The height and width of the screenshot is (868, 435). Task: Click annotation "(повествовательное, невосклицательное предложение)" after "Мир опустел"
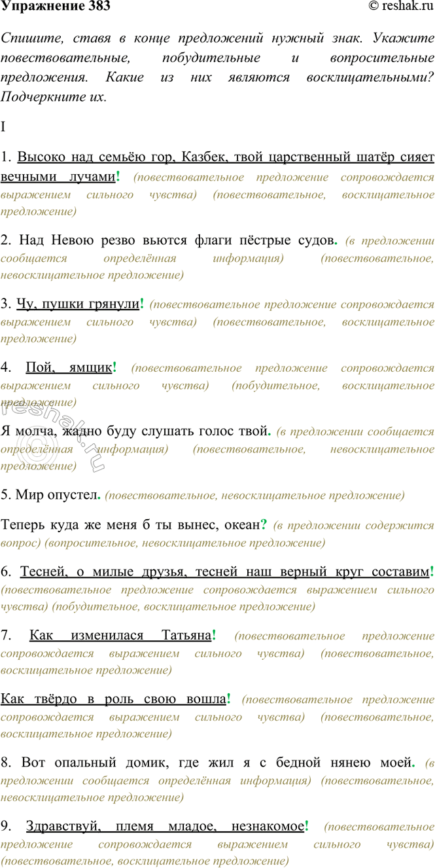(254, 496)
